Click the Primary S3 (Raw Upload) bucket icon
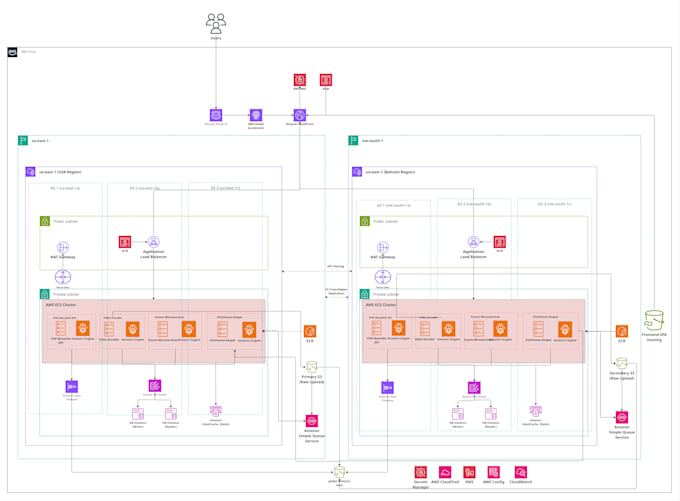680x501 pixels. [311, 367]
